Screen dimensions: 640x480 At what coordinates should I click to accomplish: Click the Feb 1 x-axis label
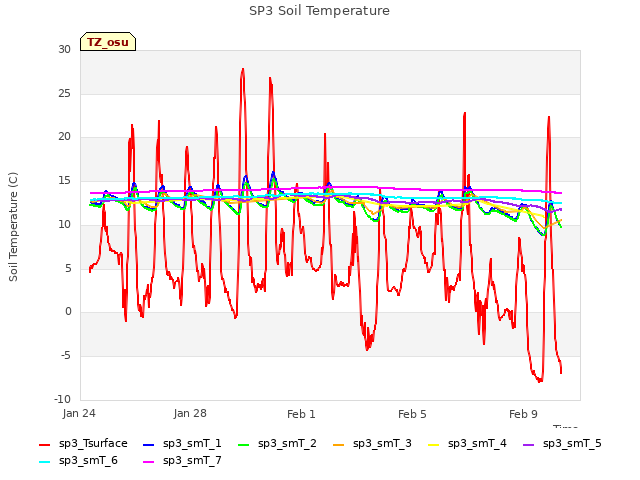[301, 414]
